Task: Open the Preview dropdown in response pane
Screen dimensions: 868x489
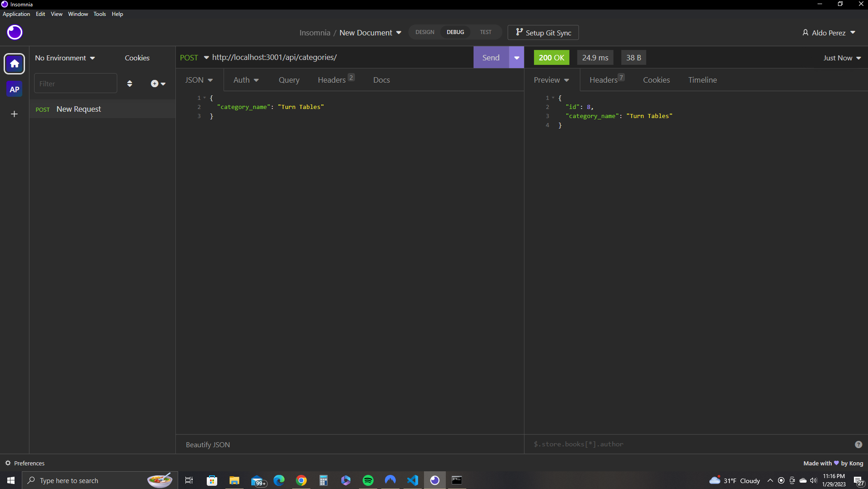Action: click(x=551, y=80)
